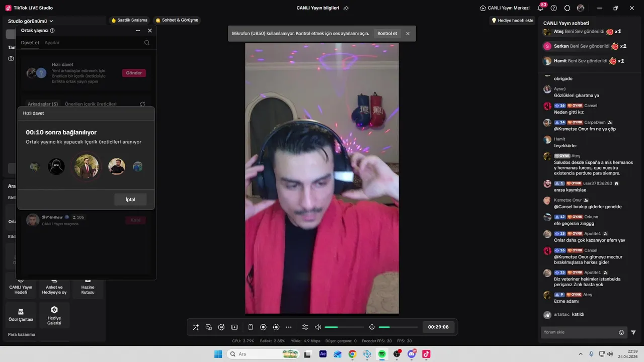This screenshot has width=644, height=362.
Task: Search co-hosts with magnifier icon
Action: (147, 43)
